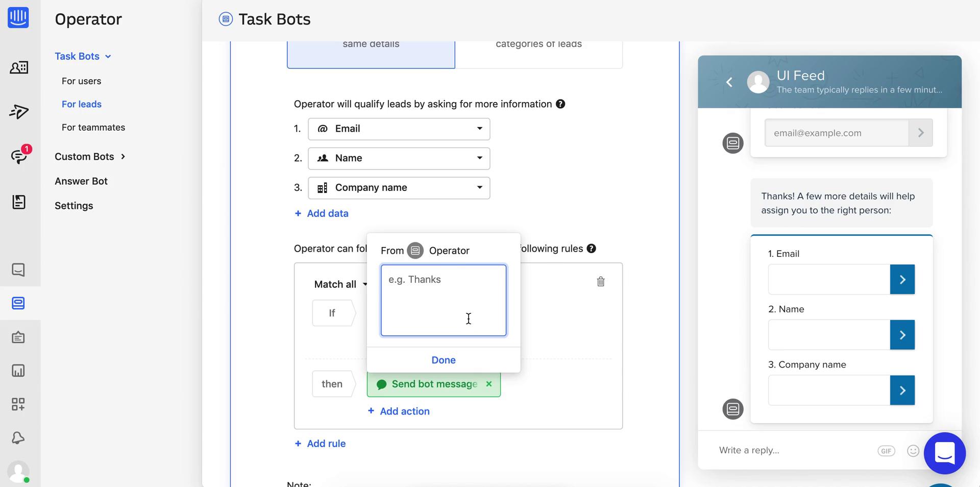
Task: Click the Task Bots header icon
Action: pos(226,19)
